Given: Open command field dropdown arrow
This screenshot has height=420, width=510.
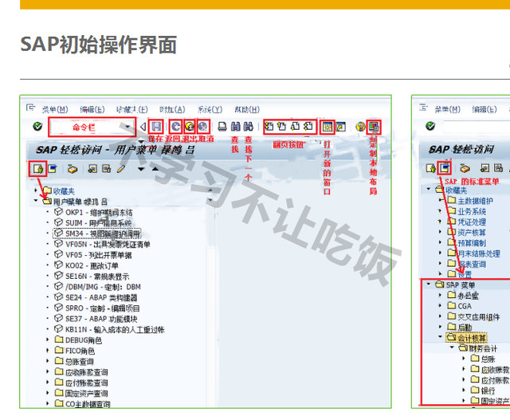Looking at the screenshot, I should 128,127.
